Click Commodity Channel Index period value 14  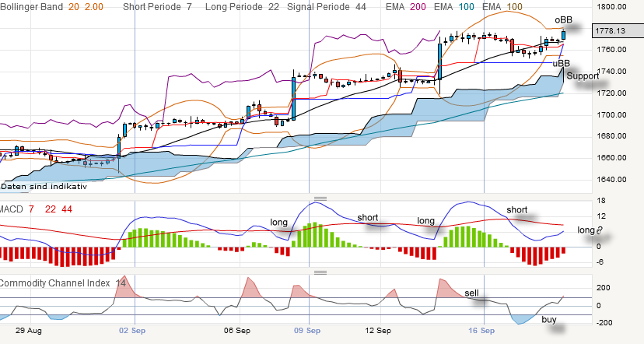click(x=121, y=283)
